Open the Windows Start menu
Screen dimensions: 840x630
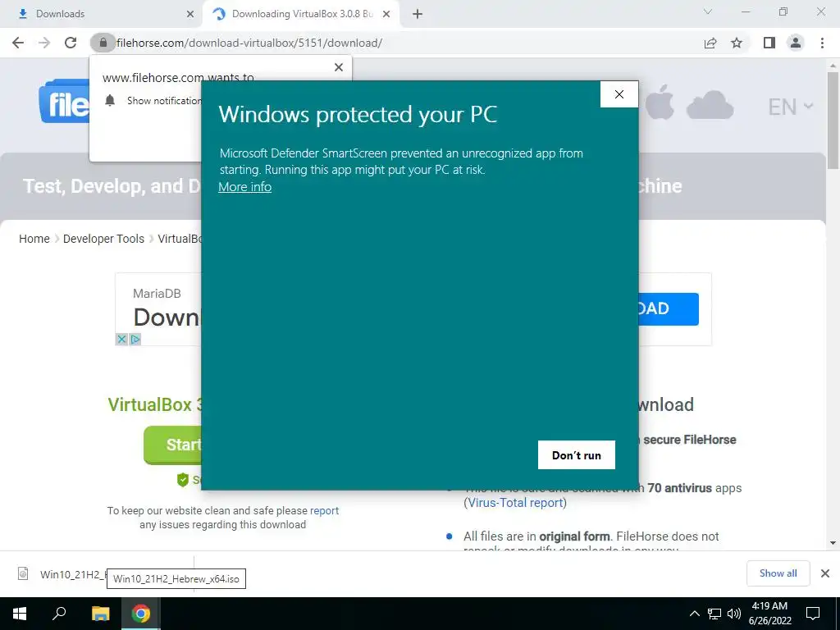pos(20,614)
